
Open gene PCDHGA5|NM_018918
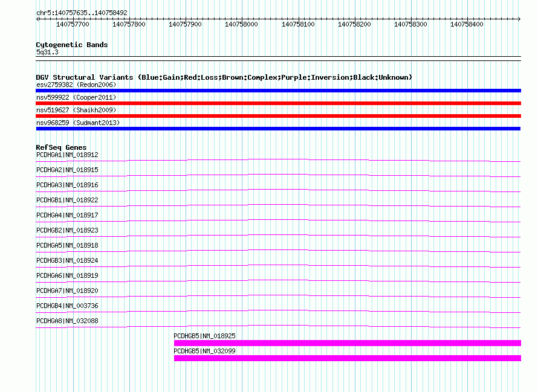click(67, 245)
